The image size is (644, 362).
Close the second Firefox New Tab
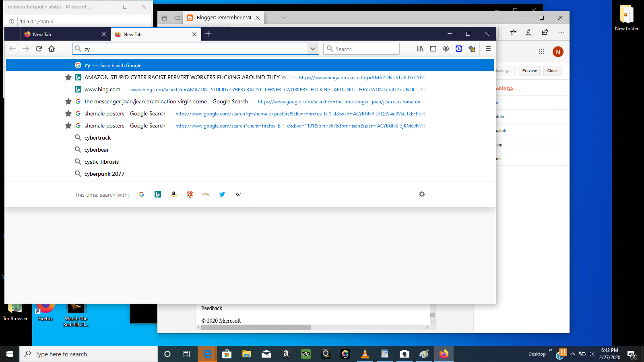(194, 34)
